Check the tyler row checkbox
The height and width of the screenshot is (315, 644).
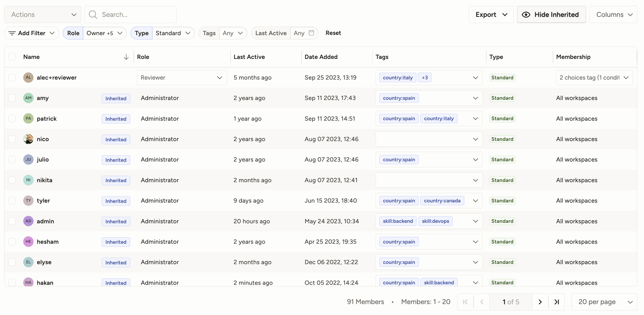pyautogui.click(x=12, y=200)
